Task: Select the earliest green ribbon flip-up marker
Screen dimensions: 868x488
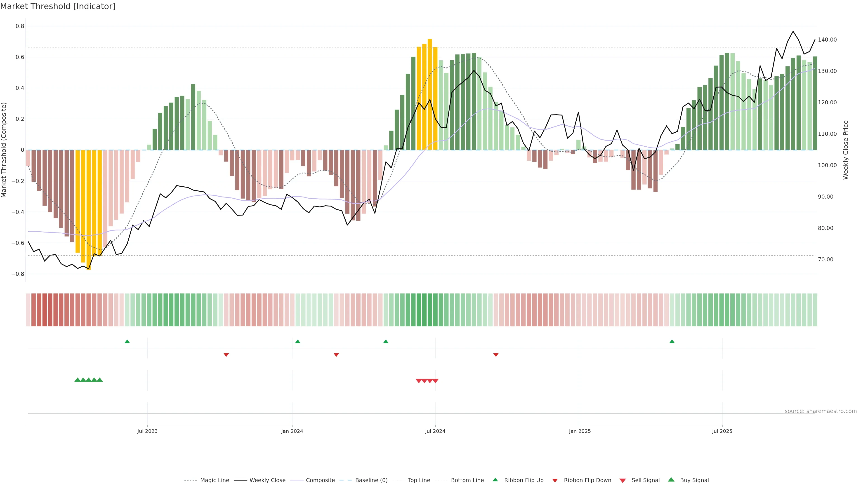Action: click(x=127, y=342)
